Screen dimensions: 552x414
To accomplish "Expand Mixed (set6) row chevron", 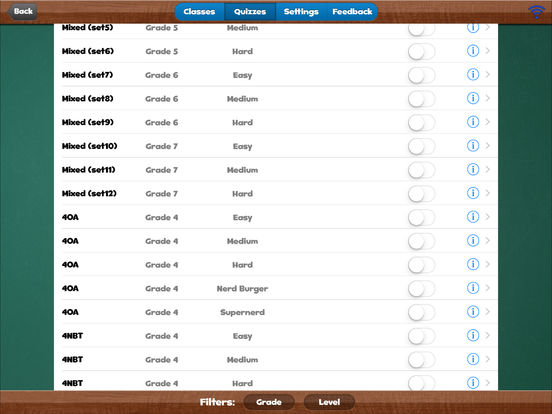I will pyautogui.click(x=488, y=51).
